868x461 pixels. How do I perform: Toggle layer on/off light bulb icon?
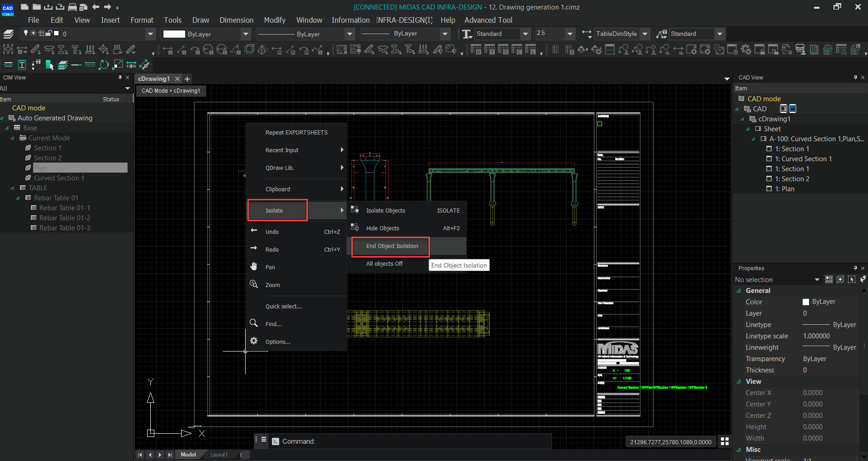coord(26,33)
